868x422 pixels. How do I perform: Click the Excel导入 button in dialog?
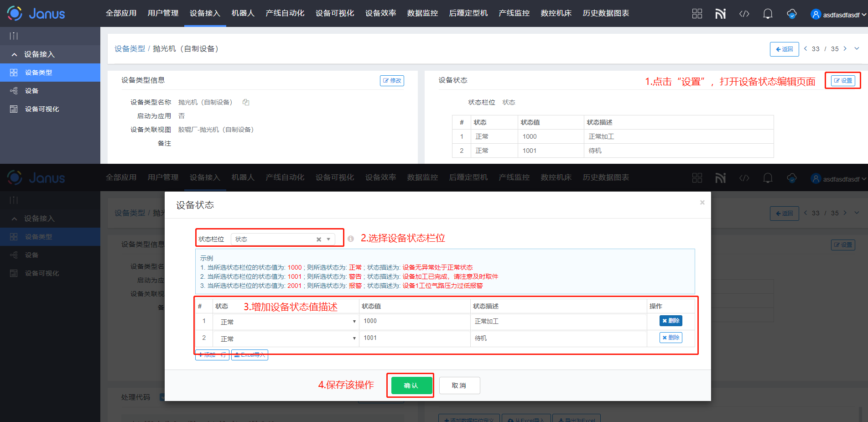249,354
